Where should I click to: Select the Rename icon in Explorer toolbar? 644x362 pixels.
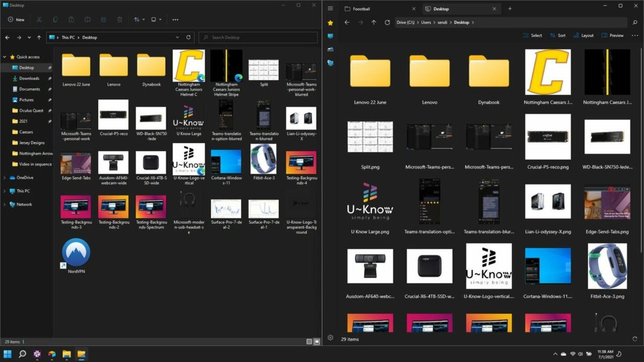pos(88,20)
